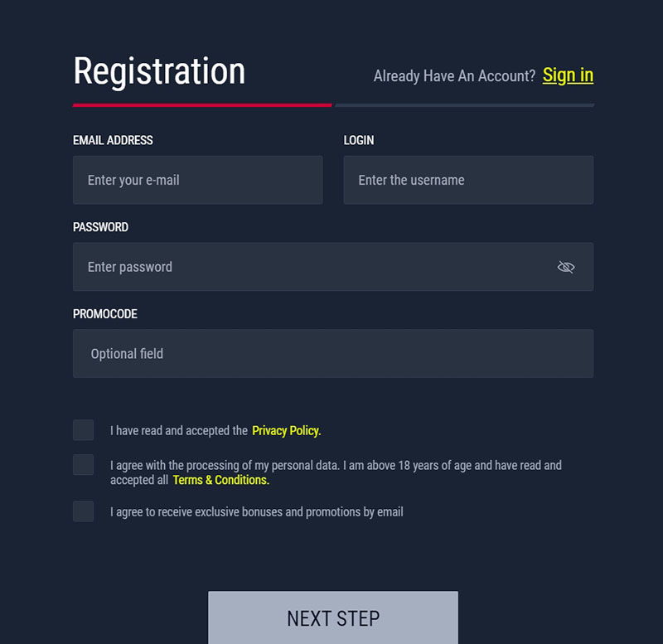
Task: Tick the personal data processing checkbox
Action: (84, 465)
